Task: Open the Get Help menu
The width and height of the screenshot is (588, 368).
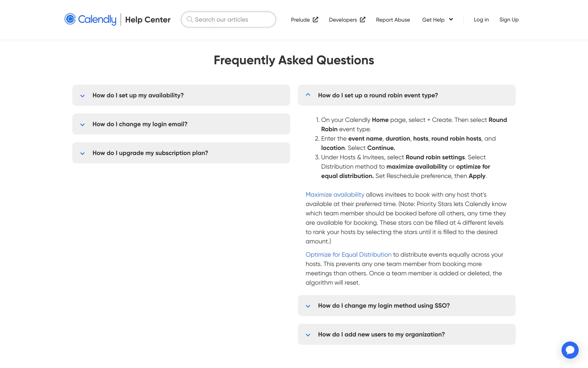Action: pyautogui.click(x=433, y=20)
